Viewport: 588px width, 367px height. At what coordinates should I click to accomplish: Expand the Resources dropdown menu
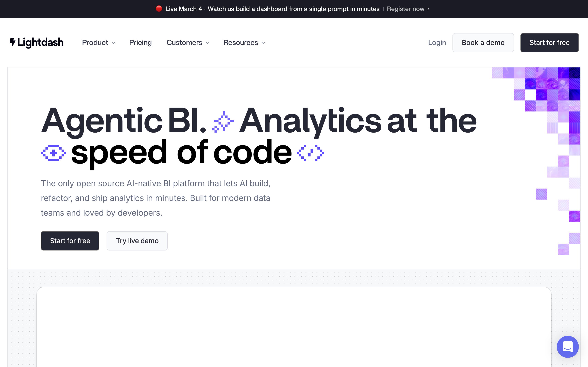pyautogui.click(x=244, y=42)
